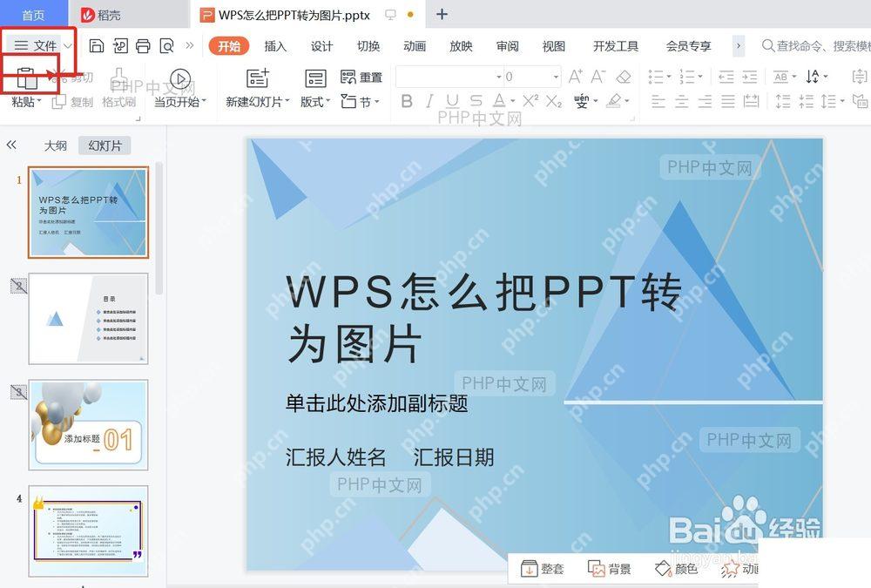Toggle Align Left for paragraph
This screenshot has width=871, height=588.
click(x=658, y=101)
